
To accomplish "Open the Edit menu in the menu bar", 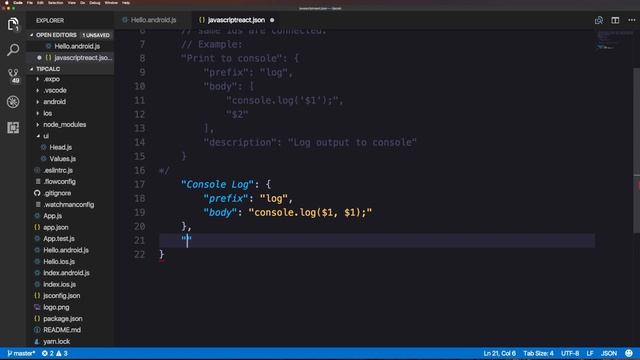I will (40, 3).
